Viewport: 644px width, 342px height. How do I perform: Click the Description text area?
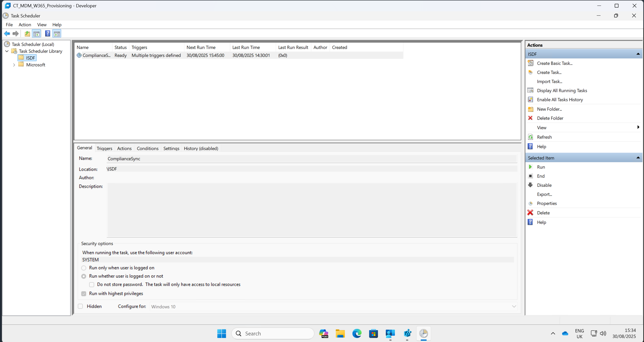(x=312, y=210)
